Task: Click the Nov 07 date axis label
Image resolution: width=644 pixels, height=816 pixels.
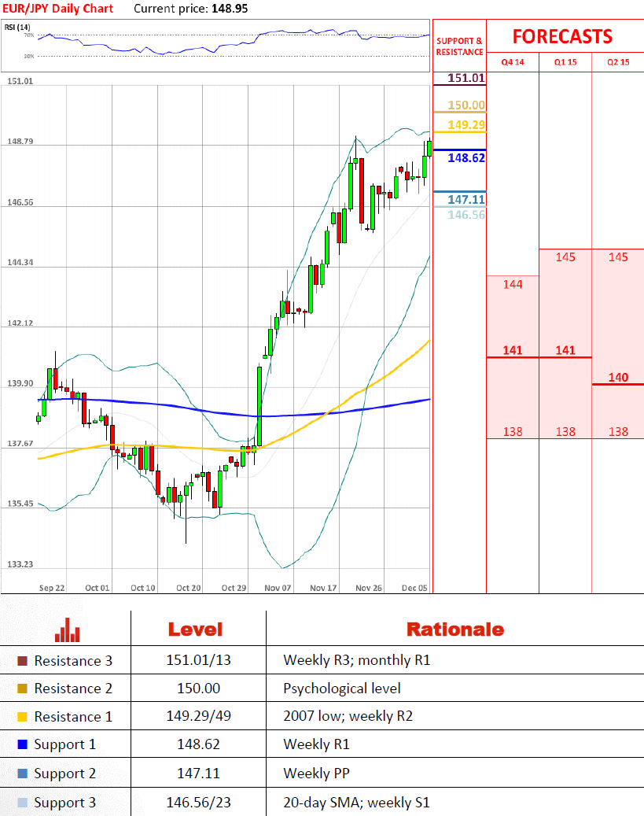Action: pyautogui.click(x=278, y=588)
